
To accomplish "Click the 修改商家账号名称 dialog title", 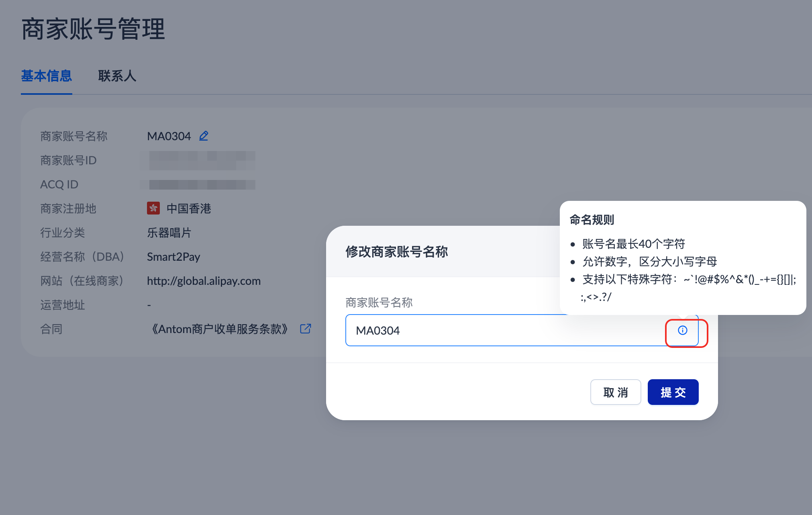I will pos(396,252).
